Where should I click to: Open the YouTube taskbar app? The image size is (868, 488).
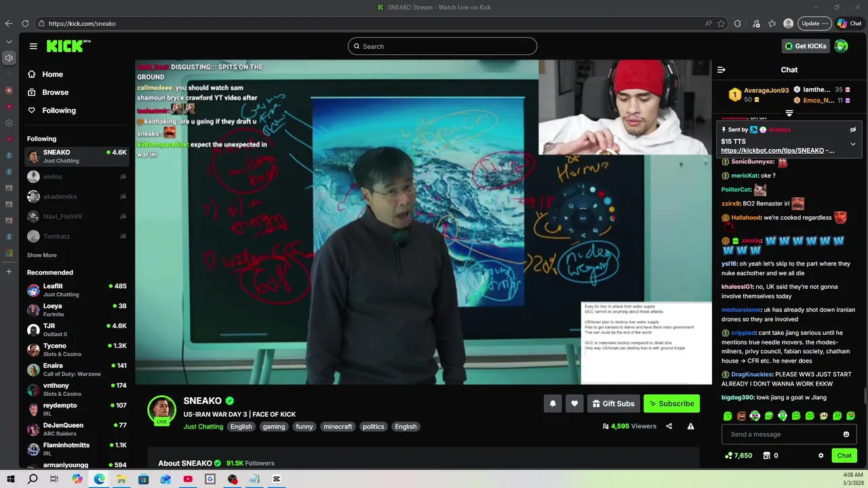click(188, 479)
